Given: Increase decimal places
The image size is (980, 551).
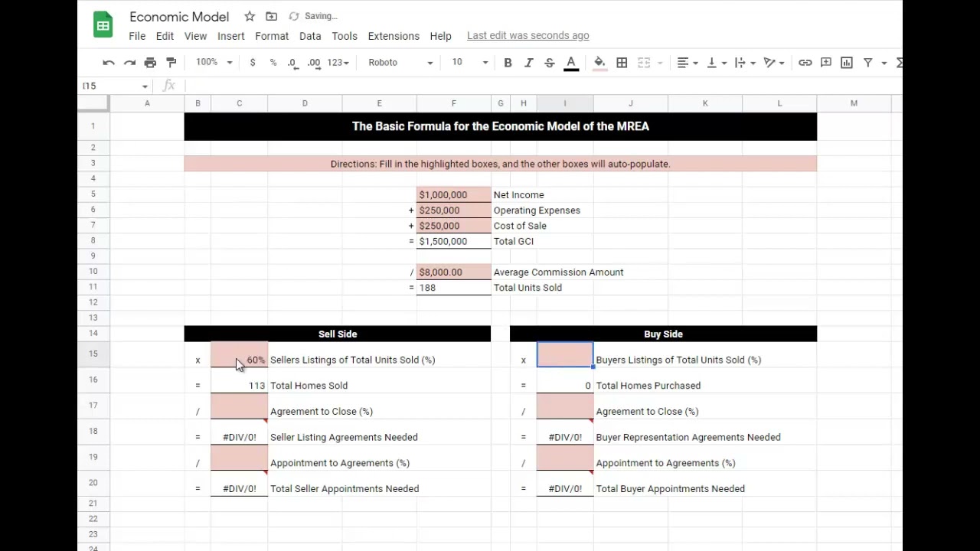Looking at the screenshot, I should coord(314,63).
